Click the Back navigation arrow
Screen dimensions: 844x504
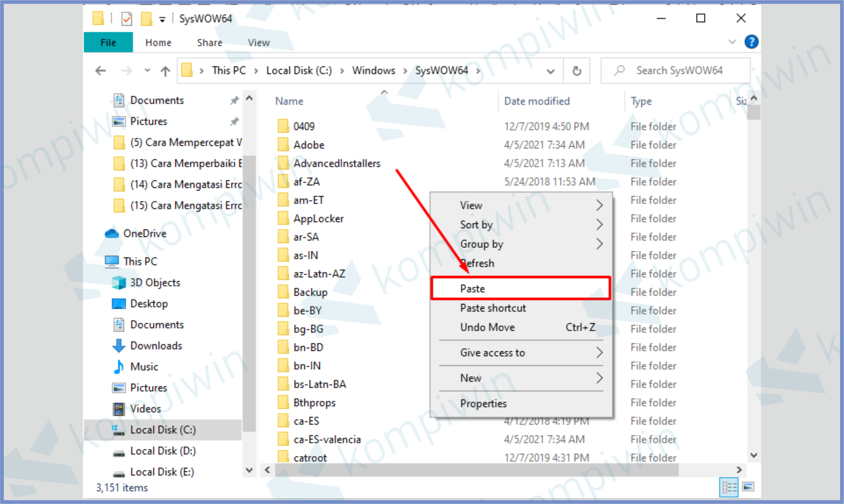pyautogui.click(x=100, y=71)
